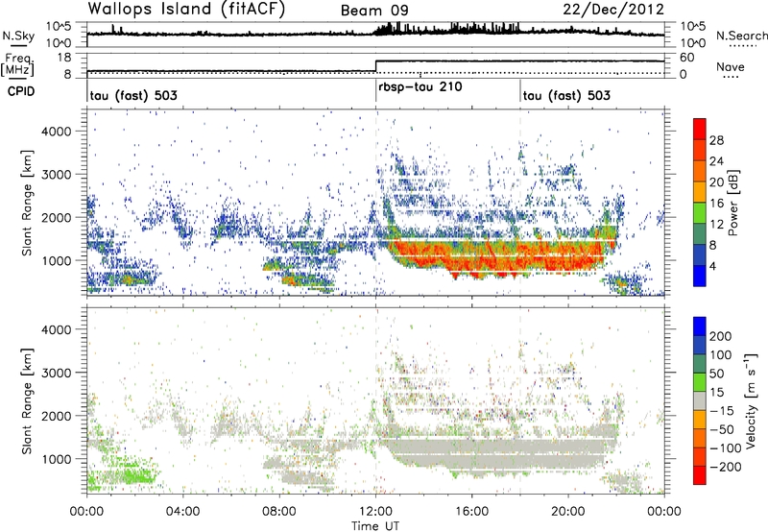Click the -200 tick on Velocity colorbar
The width and height of the screenshot is (768, 532).
pos(726,467)
